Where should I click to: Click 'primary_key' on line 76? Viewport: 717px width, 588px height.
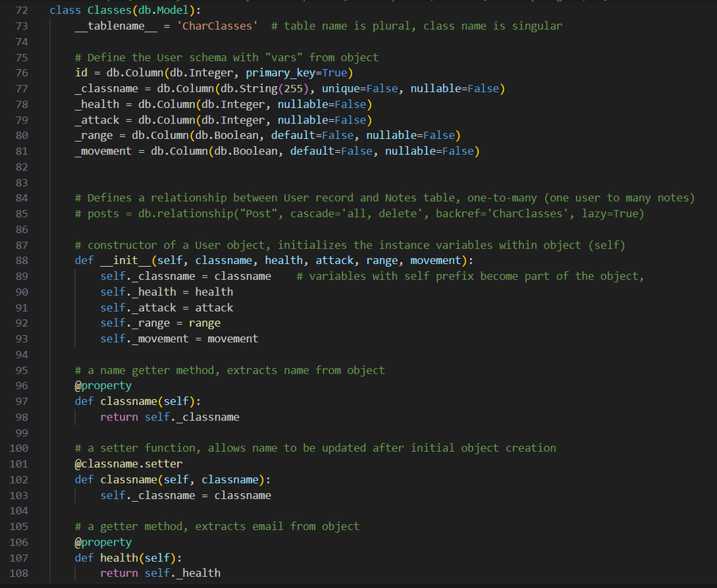(281, 73)
